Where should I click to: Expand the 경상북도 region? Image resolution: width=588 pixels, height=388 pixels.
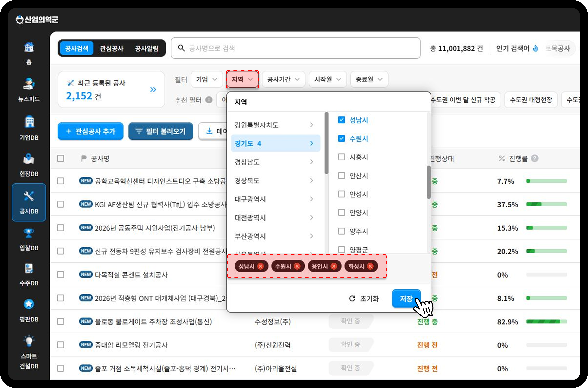[x=275, y=180]
